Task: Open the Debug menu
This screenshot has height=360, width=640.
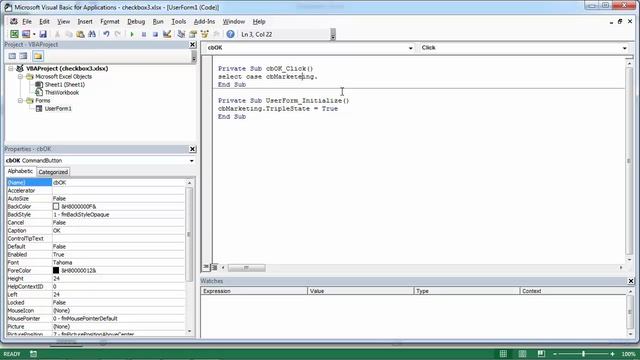Action: [136, 22]
